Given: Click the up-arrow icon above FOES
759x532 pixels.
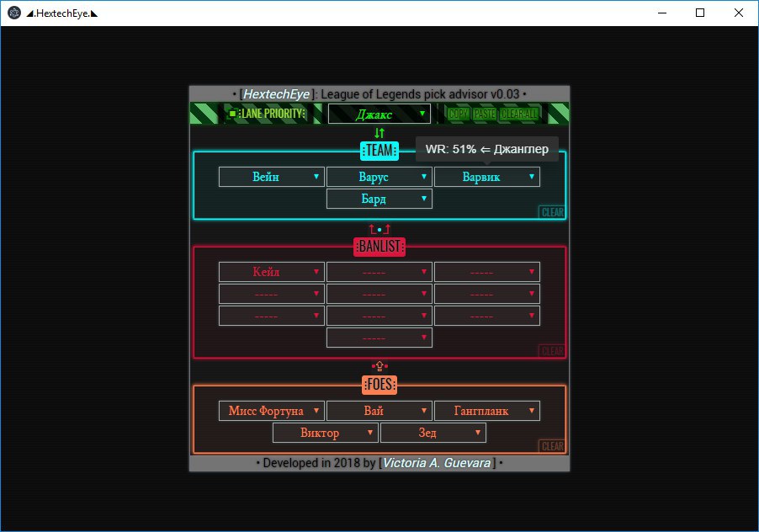Looking at the screenshot, I should [379, 366].
